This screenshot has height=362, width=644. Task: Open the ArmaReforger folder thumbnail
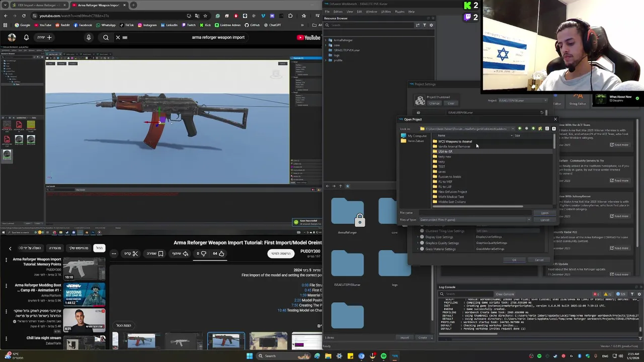[347, 212]
